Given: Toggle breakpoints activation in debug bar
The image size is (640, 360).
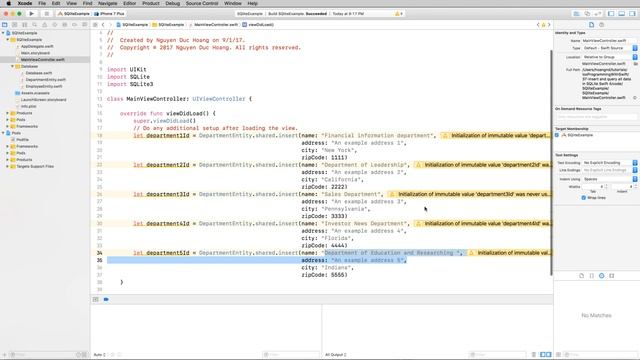Looking at the screenshot, I should 106,300.
